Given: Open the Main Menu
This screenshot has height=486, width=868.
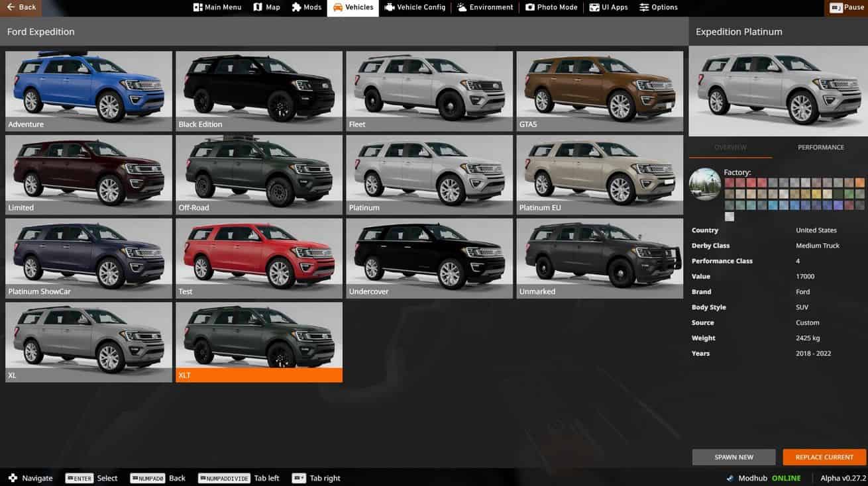Looking at the screenshot, I should tap(217, 7).
